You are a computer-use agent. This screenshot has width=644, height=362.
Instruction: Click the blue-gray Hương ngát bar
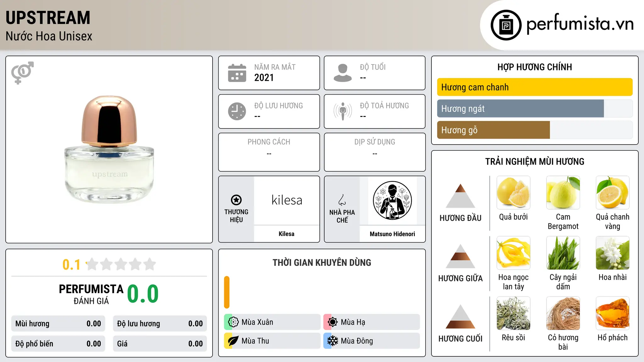(520, 108)
